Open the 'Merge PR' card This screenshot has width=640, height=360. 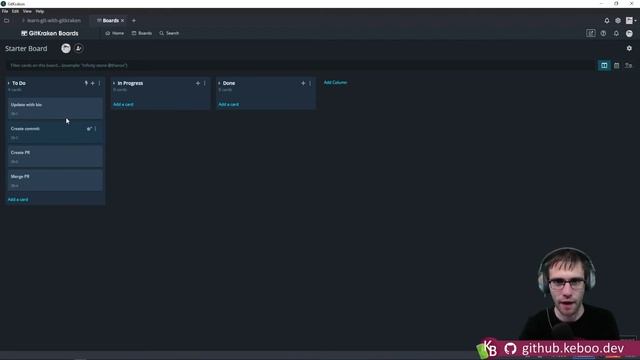(55, 180)
